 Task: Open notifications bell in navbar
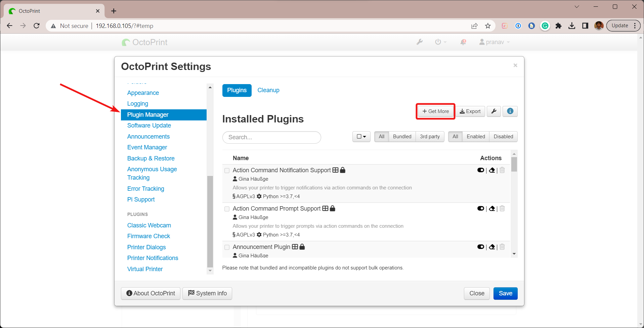click(x=463, y=42)
